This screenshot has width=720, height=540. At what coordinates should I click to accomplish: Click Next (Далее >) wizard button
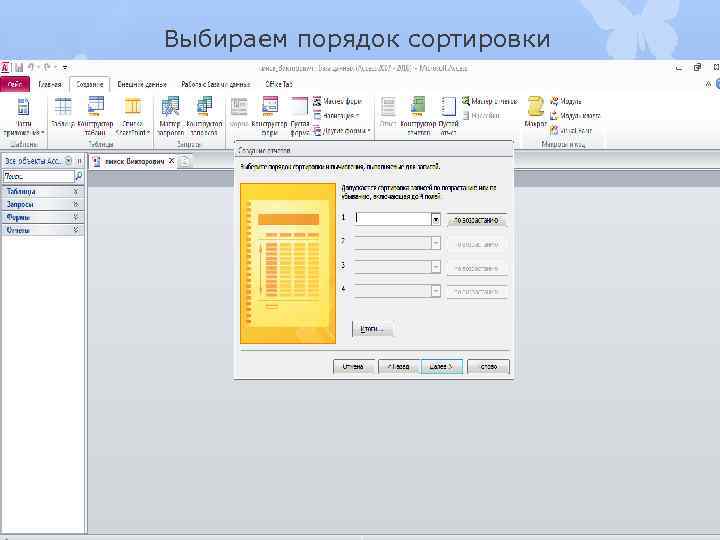click(442, 366)
